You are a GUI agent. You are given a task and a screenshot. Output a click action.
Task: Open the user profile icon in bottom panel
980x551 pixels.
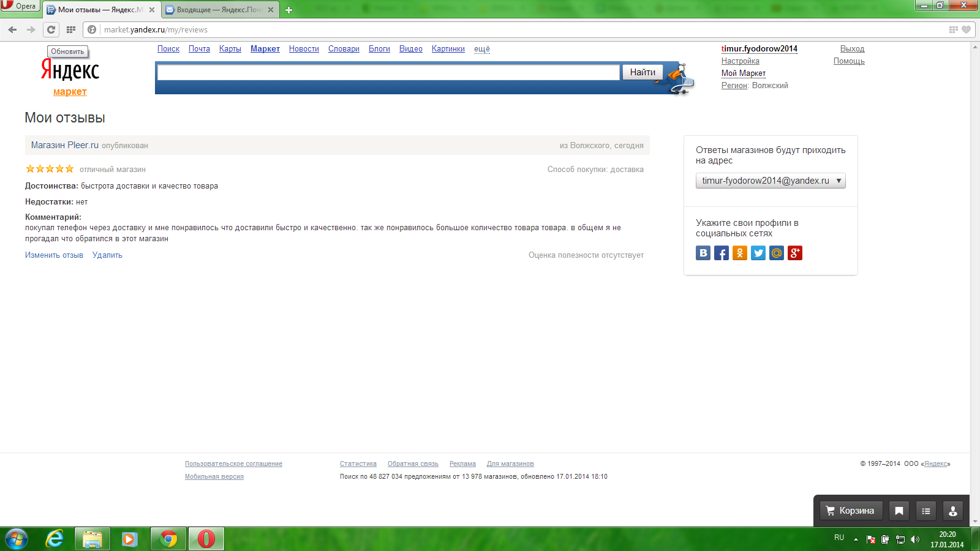pyautogui.click(x=953, y=511)
